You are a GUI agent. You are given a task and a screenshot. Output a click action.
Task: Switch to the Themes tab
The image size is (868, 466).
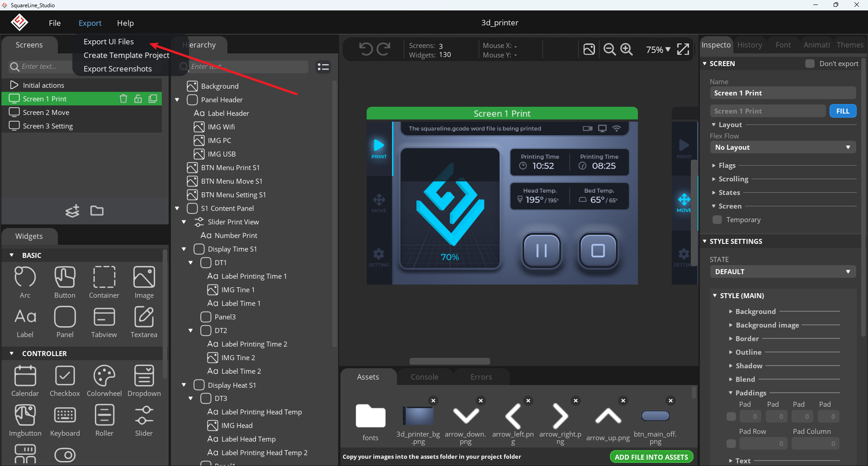point(850,45)
